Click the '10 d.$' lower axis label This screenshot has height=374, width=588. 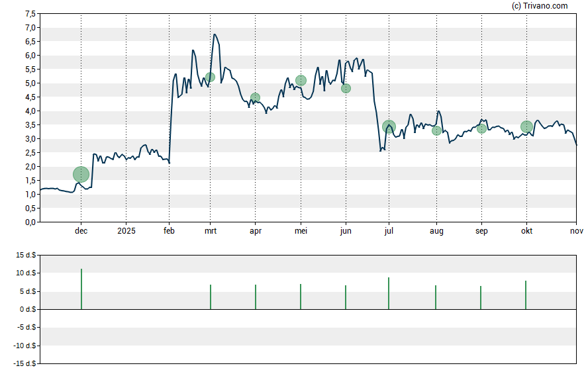tap(26, 273)
